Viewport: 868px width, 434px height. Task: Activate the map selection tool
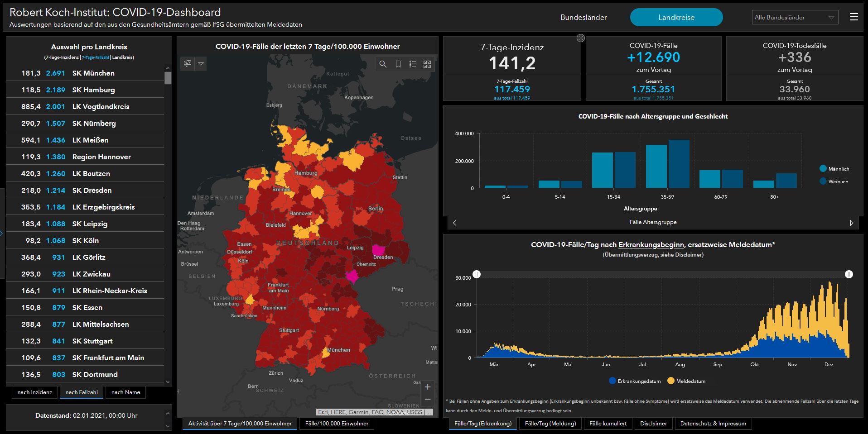188,64
